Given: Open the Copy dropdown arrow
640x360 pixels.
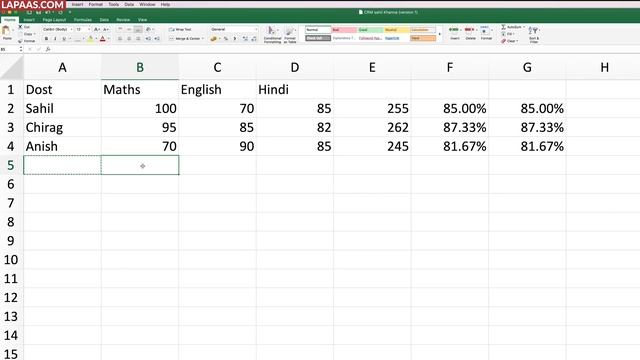Looking at the screenshot, I should pyautogui.click(x=35, y=34).
